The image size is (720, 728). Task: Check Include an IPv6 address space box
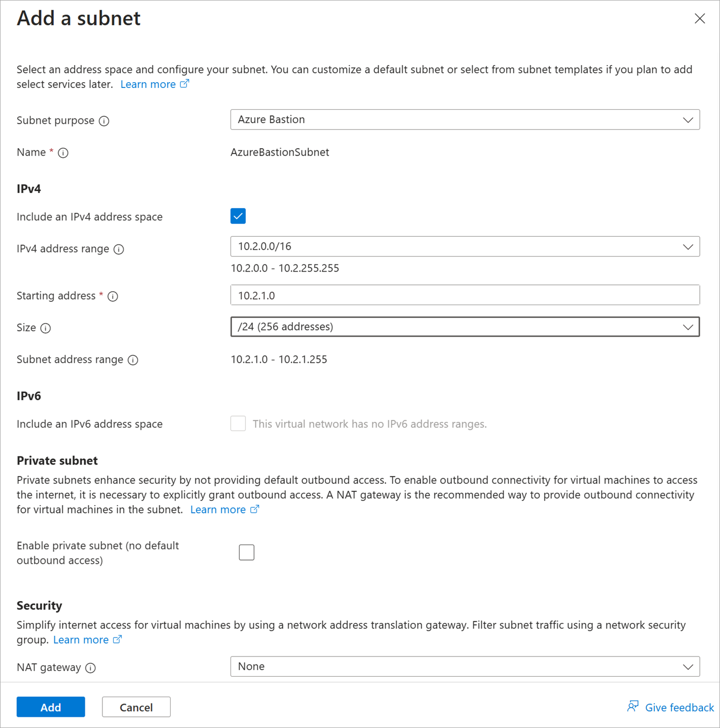pos(238,423)
